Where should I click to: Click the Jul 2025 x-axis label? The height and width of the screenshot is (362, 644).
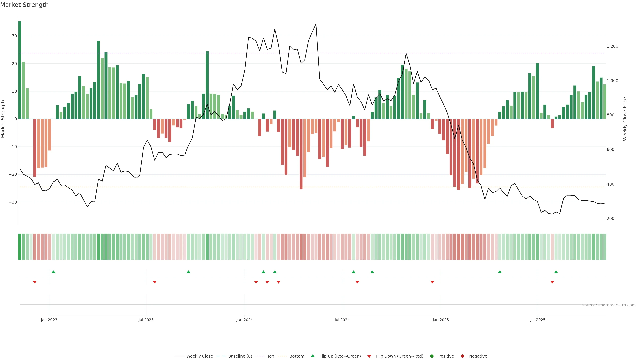click(x=538, y=320)
